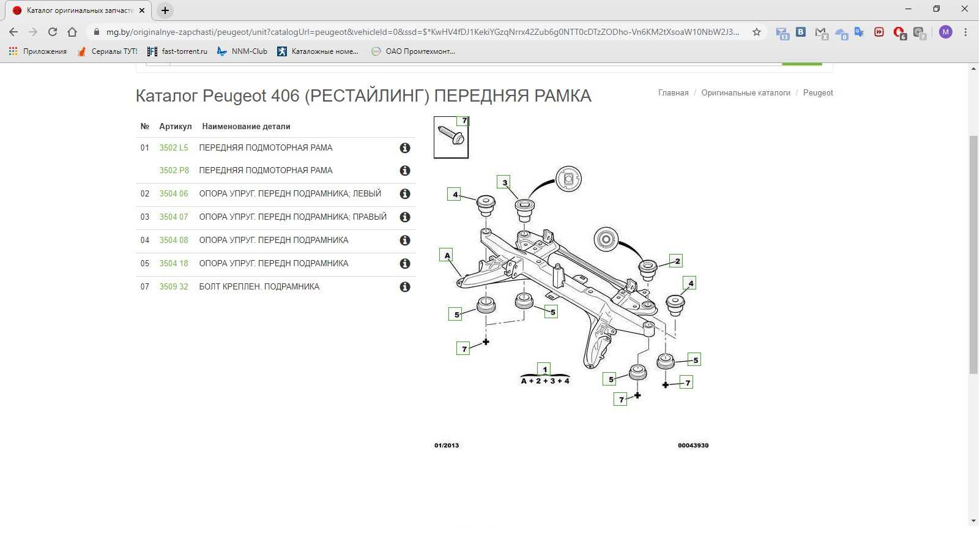The height and width of the screenshot is (541, 980).
Task: Click ОПОРА УПРУГ. ПЕРЕДН ПОДРАМНИКА; ПРАВЫЙ text
Action: [293, 217]
